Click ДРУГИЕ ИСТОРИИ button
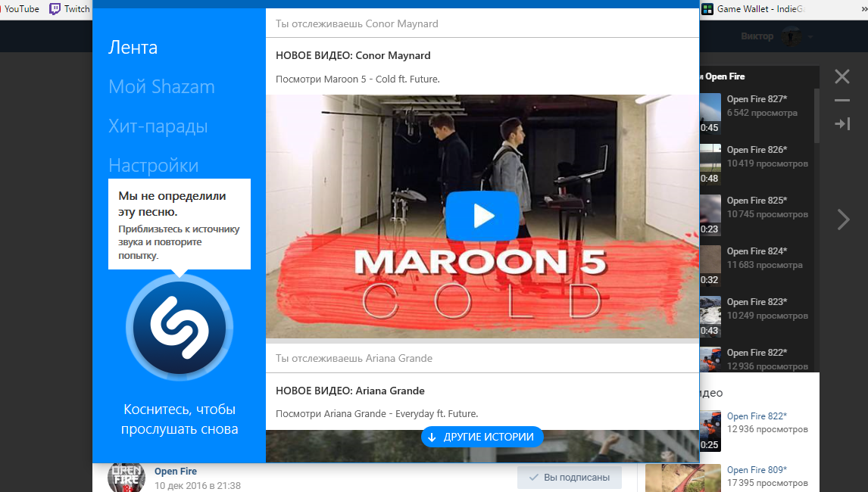The image size is (868, 492). (482, 437)
